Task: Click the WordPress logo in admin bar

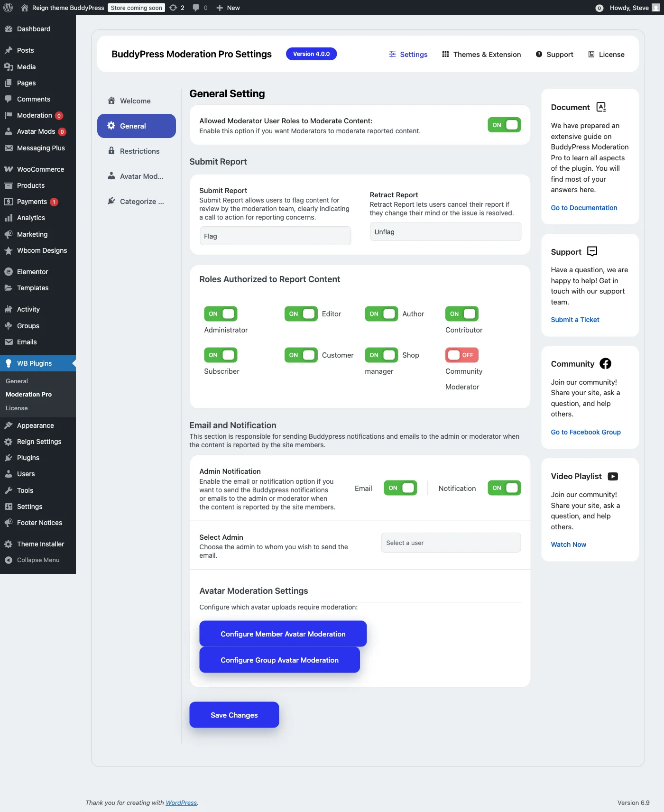Action: coord(8,8)
